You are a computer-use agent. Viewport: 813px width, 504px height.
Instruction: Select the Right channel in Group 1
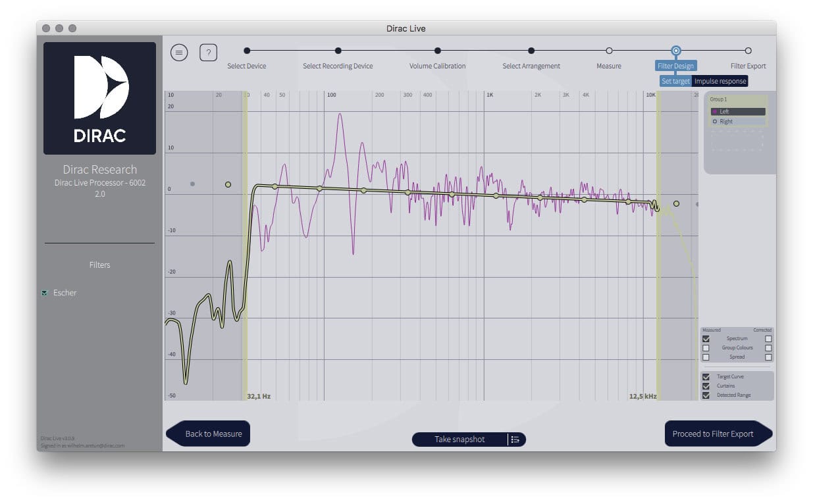pos(738,122)
